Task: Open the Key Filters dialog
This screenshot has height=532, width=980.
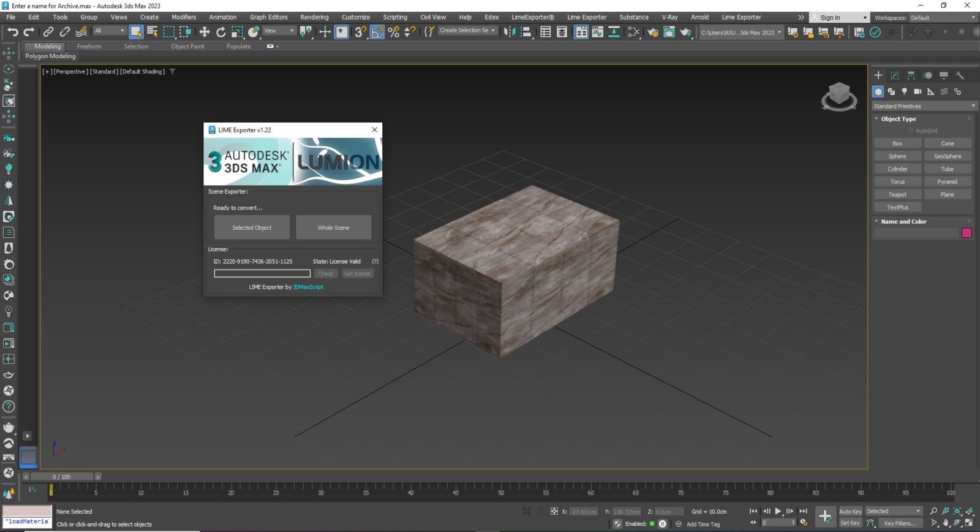Action: (900, 523)
